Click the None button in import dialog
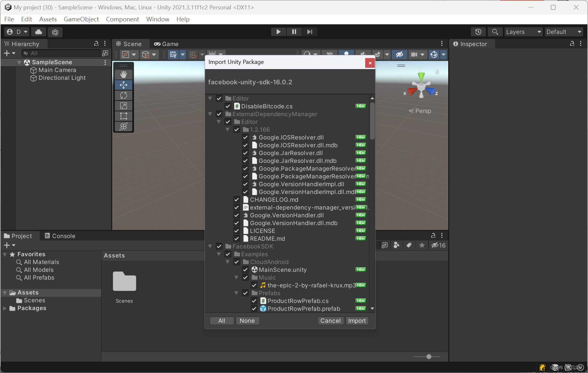588x373 pixels. click(247, 321)
